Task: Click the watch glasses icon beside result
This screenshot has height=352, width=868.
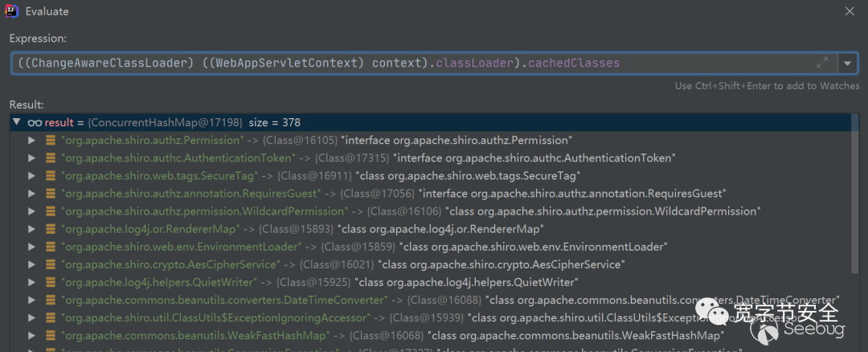Action: pos(35,122)
